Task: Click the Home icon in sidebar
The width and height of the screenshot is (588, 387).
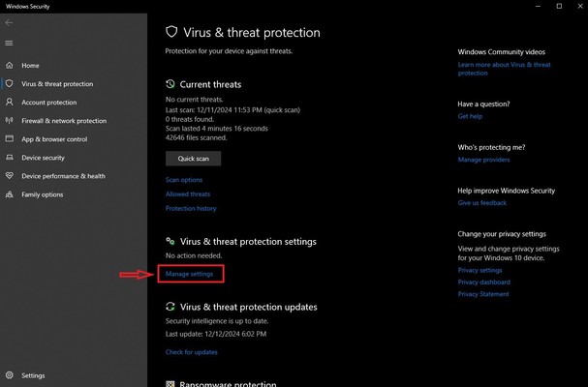Action: coord(10,66)
